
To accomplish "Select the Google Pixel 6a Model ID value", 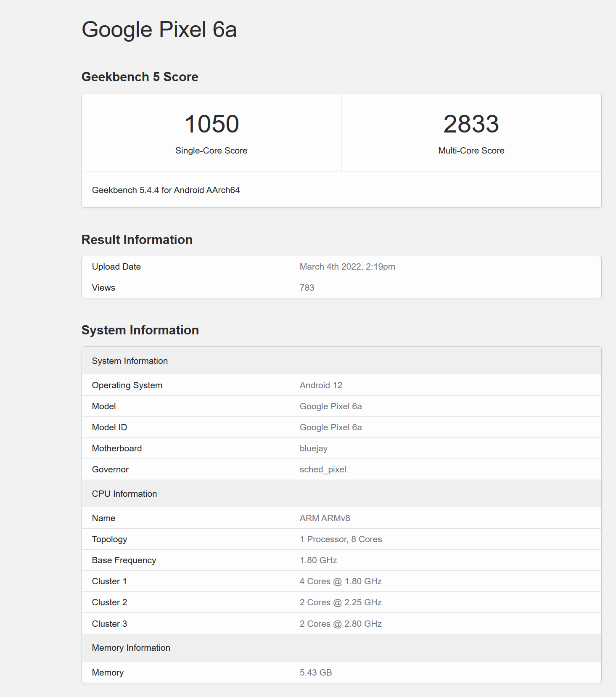I will pyautogui.click(x=330, y=427).
